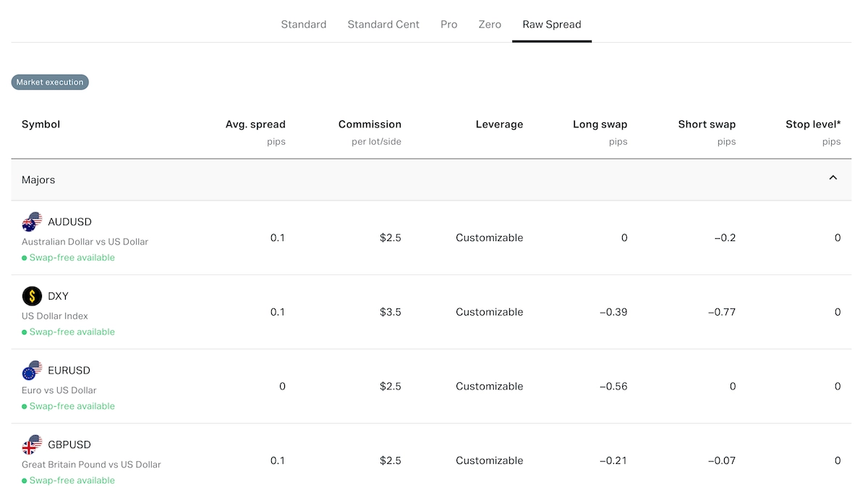868x493 pixels.
Task: Click the EURUSD flag icon
Action: 33,371
